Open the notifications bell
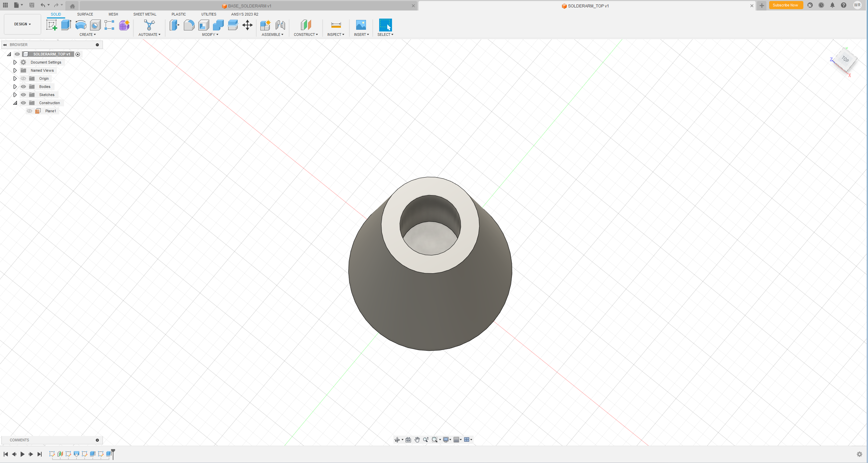The width and height of the screenshot is (868, 463). pyautogui.click(x=832, y=5)
